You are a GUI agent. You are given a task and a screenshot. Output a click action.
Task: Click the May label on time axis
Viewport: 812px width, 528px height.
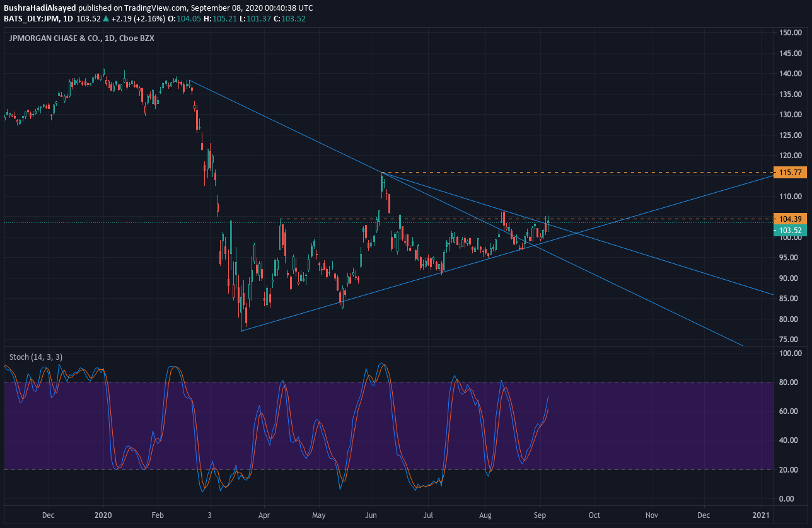319,515
